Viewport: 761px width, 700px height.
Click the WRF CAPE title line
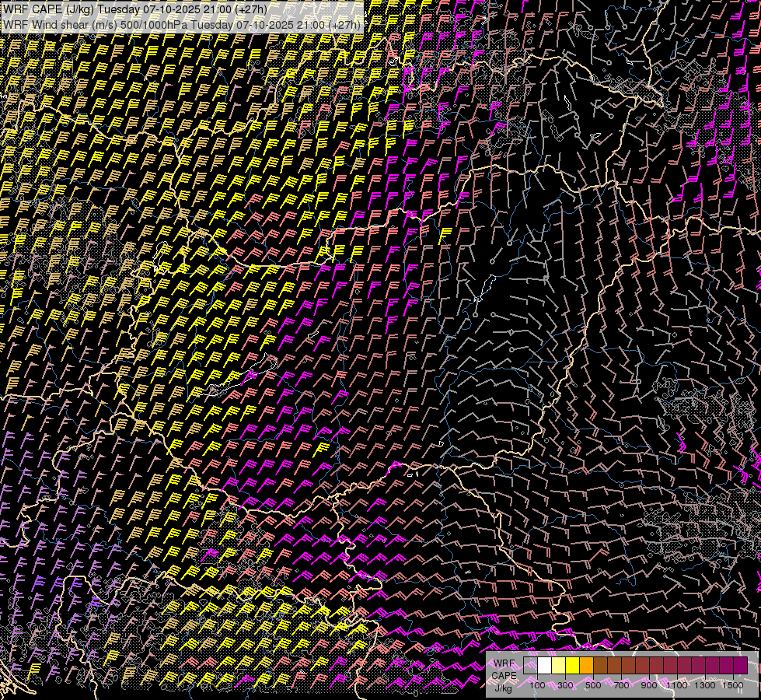pos(136,9)
